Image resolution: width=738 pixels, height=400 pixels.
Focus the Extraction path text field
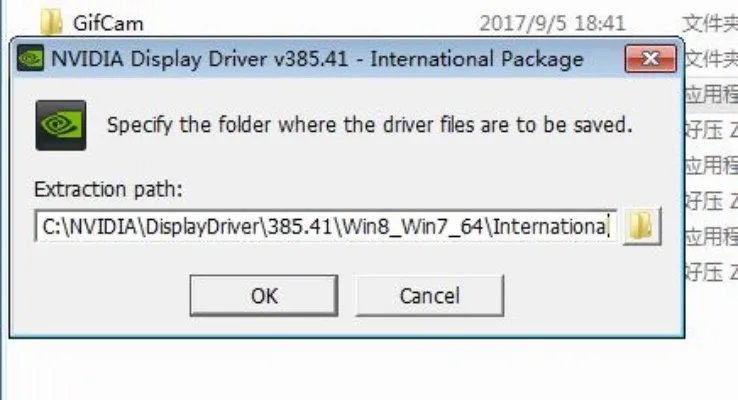click(326, 226)
